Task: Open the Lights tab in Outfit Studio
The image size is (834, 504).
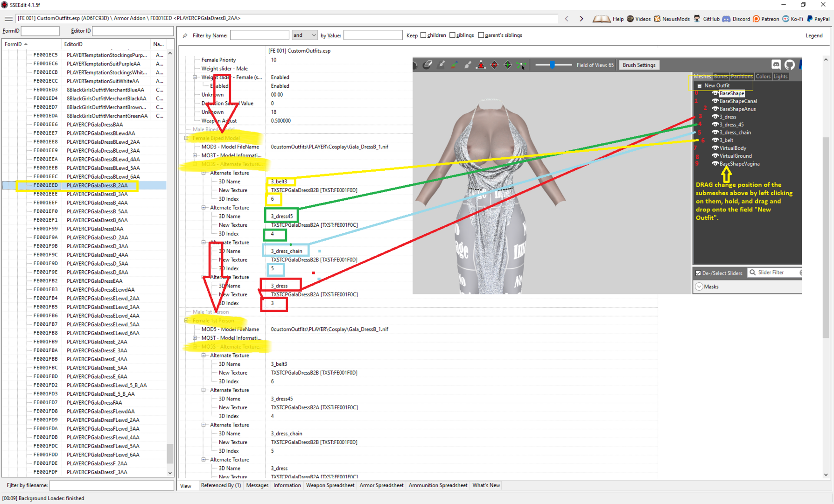Action: point(780,77)
